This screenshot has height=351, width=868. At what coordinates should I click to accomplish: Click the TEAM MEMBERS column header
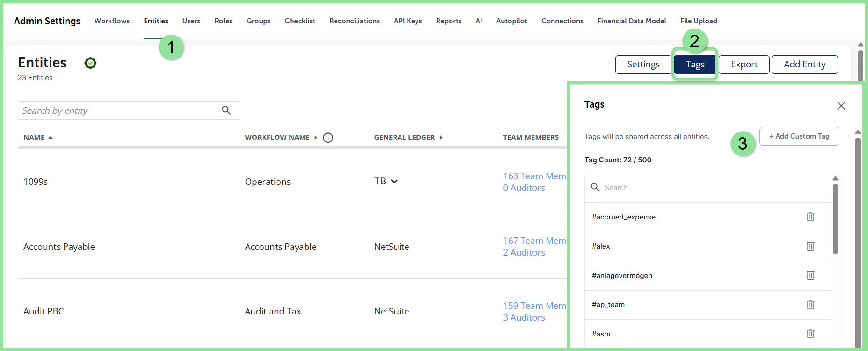coord(531,138)
